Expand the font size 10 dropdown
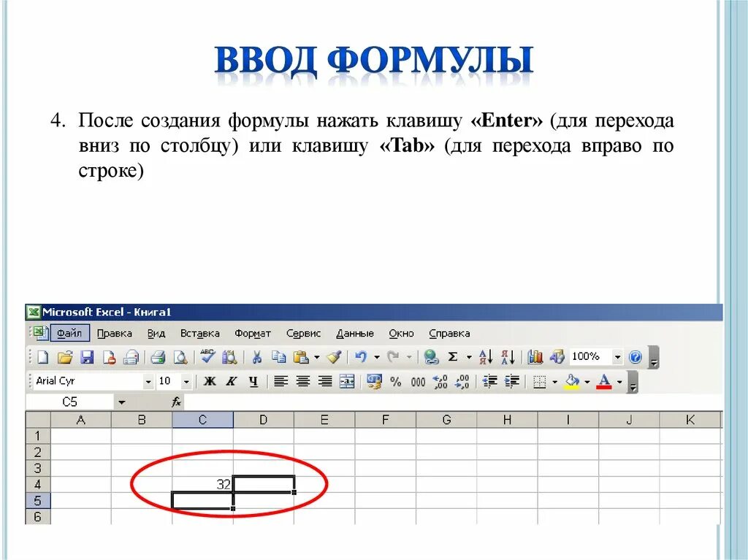 pos(186,382)
